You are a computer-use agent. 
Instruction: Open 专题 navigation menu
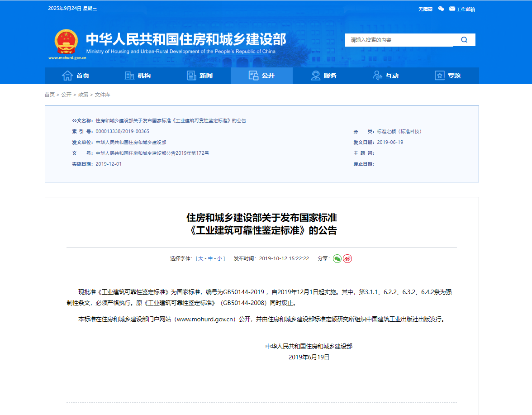(447, 76)
